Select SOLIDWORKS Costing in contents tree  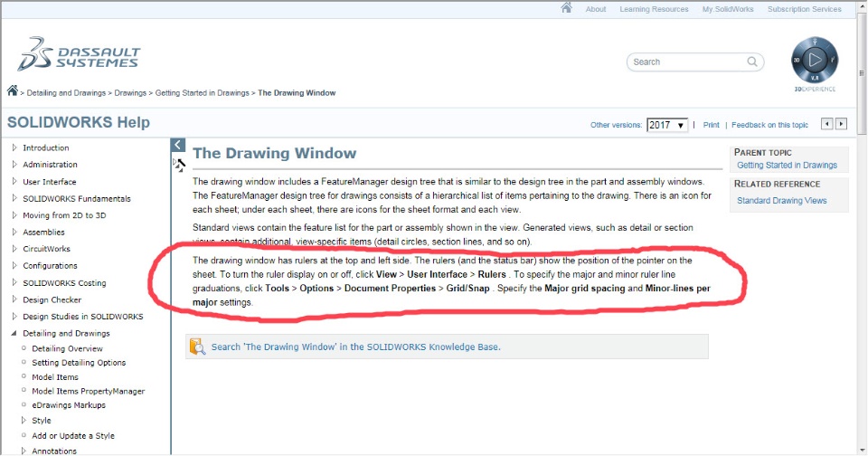pos(64,282)
